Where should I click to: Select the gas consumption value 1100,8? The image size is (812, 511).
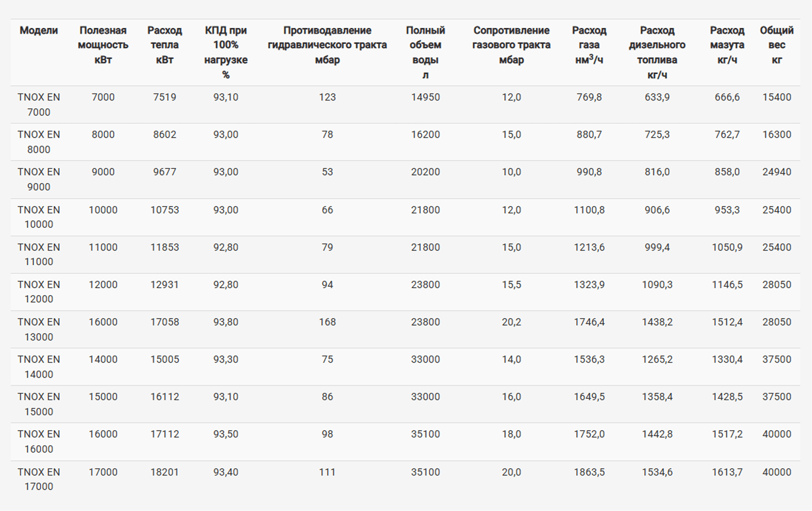(x=589, y=210)
